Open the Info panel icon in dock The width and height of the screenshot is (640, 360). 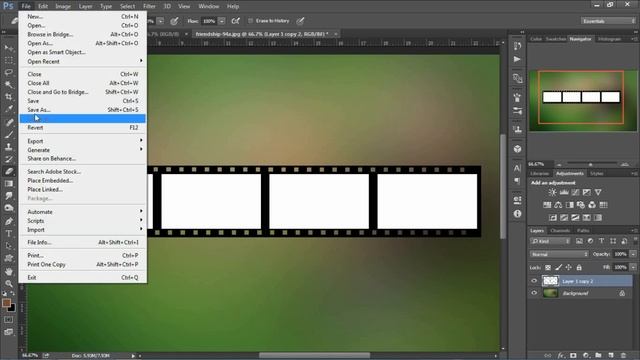pyautogui.click(x=518, y=213)
